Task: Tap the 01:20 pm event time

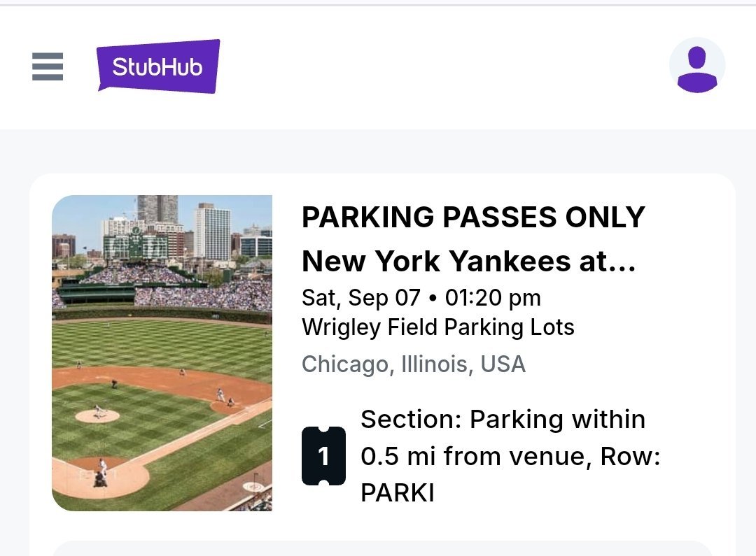Action: pyautogui.click(x=493, y=297)
